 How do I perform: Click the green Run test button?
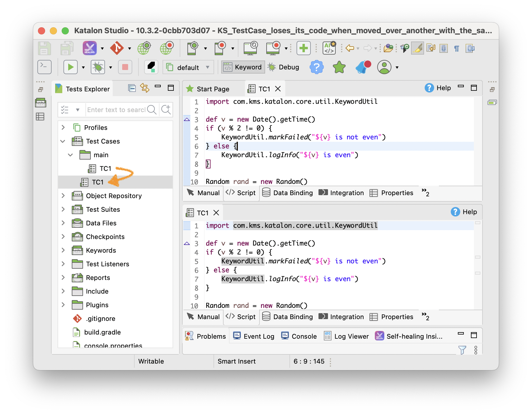coord(71,67)
